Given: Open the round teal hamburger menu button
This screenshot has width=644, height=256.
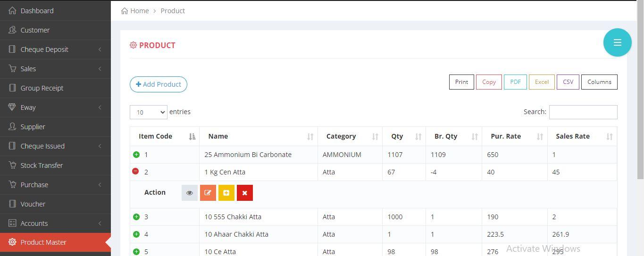Looking at the screenshot, I should pos(617,42).
